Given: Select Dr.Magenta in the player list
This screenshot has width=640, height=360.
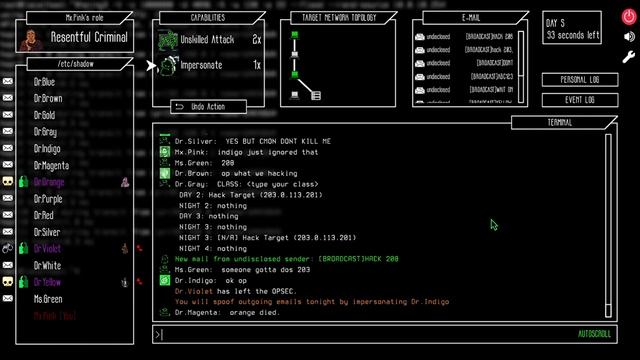Looking at the screenshot, I should click(51, 165).
